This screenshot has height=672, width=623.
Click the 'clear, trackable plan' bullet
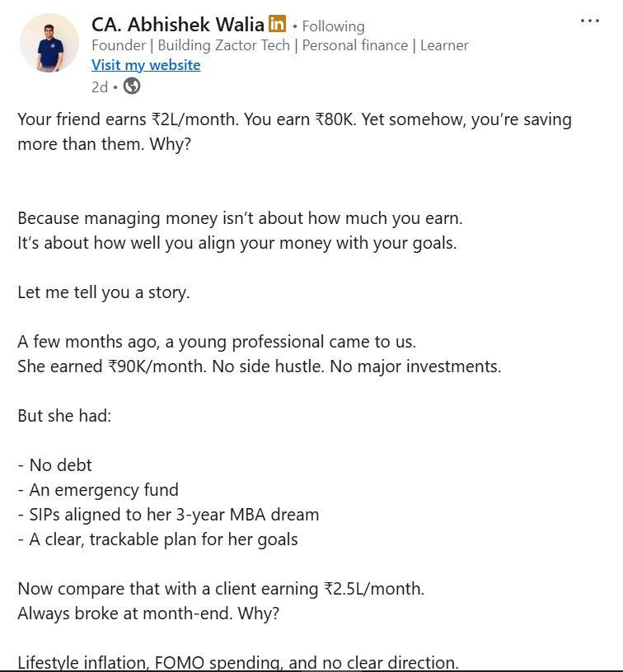coord(157,539)
